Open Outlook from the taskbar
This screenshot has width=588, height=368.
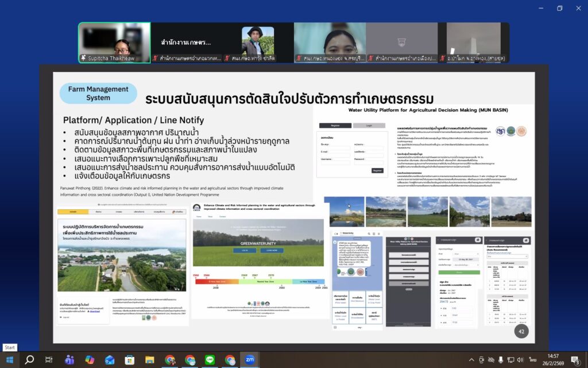coord(110,360)
